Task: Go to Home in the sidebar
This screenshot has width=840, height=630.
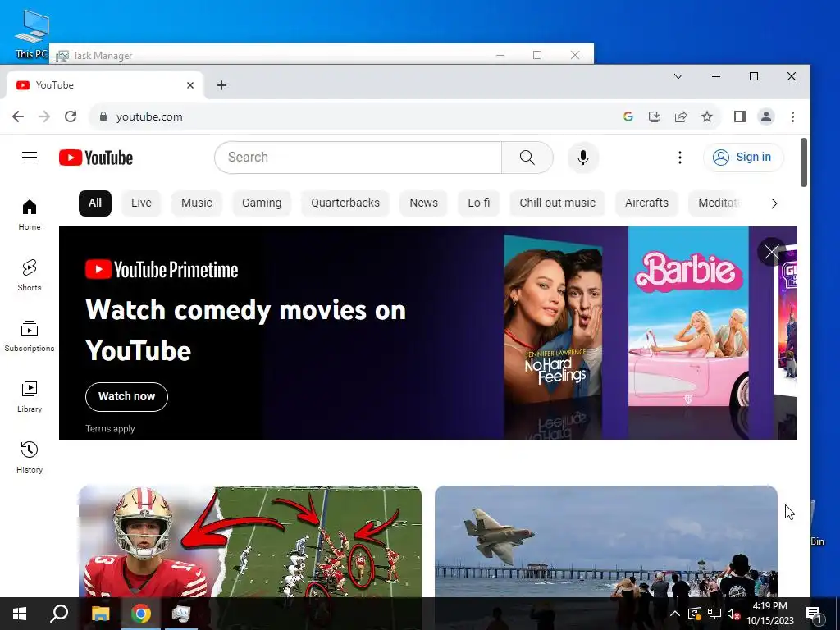Action: pos(30,214)
